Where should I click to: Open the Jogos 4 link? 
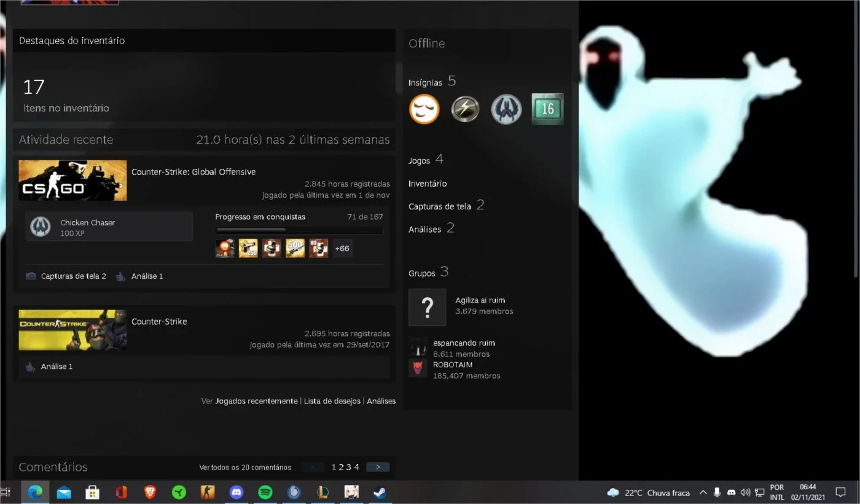pyautogui.click(x=426, y=160)
